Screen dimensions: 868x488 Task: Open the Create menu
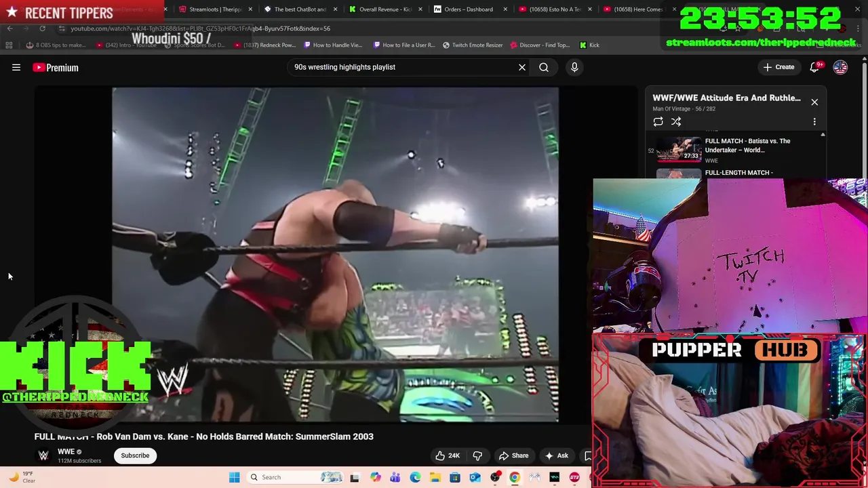click(778, 67)
